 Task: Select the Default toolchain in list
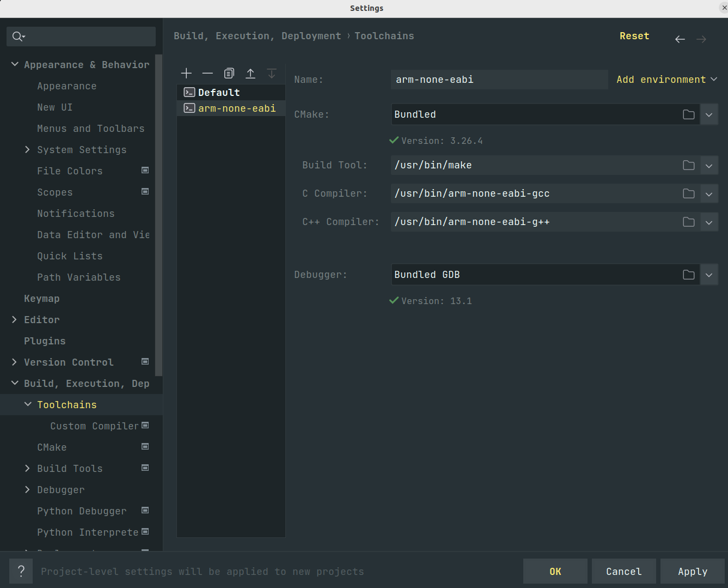[219, 93]
